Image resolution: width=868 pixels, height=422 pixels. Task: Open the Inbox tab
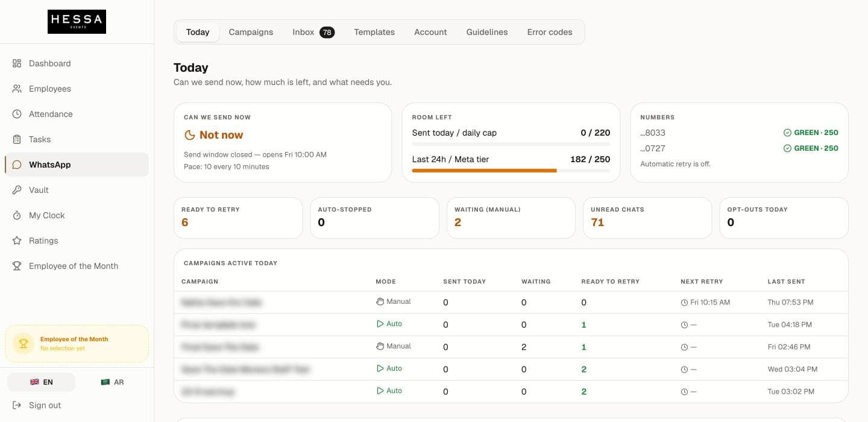point(313,32)
